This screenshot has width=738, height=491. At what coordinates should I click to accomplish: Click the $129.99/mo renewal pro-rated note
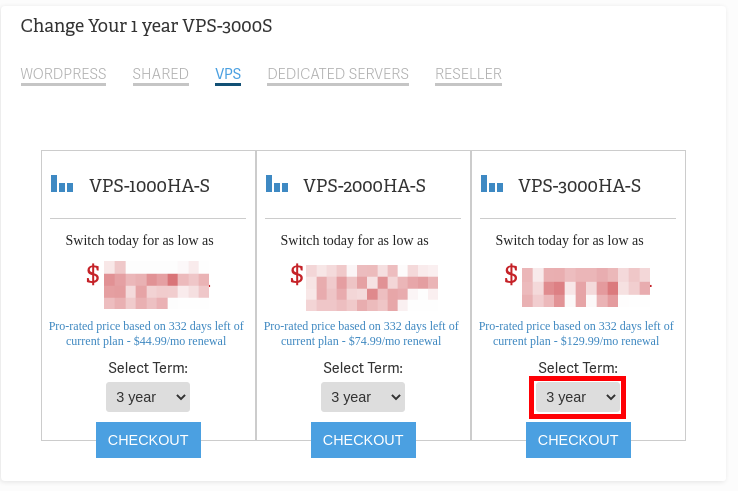click(578, 333)
